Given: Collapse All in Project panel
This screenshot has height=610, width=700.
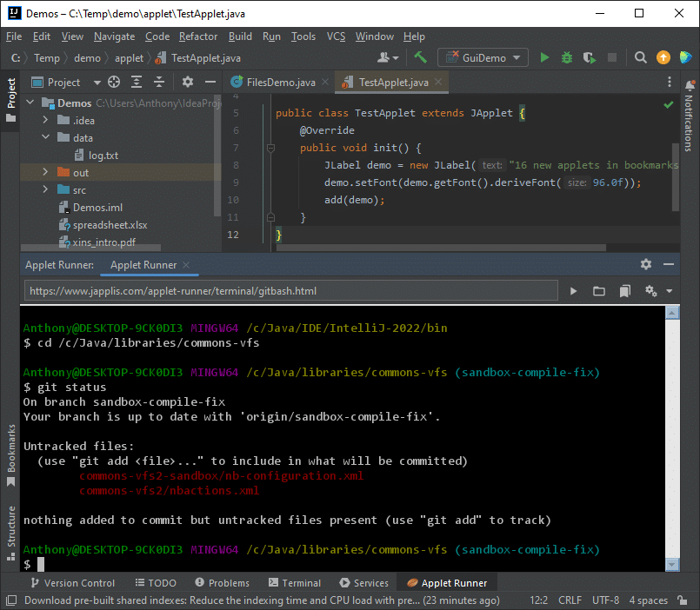Looking at the screenshot, I should point(159,82).
